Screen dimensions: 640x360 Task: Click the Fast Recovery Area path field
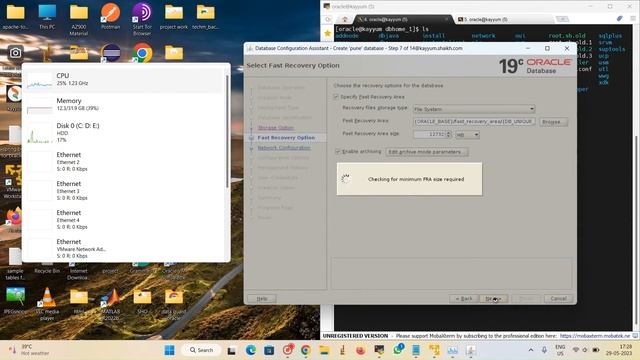click(474, 122)
